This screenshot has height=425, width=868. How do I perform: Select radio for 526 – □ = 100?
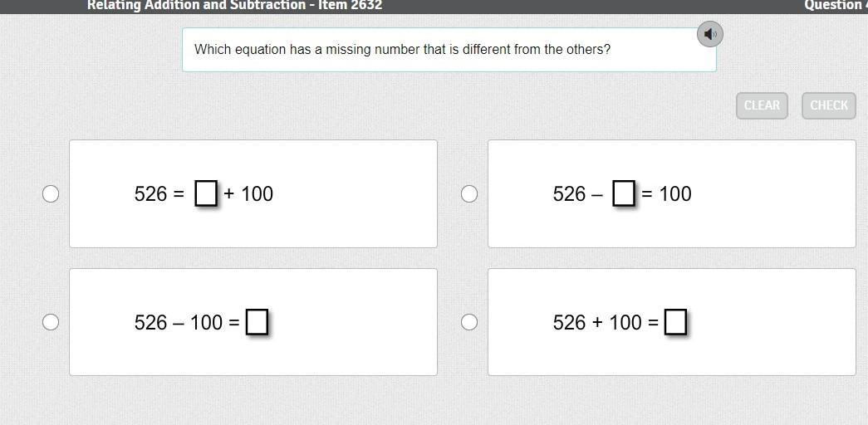pos(469,193)
